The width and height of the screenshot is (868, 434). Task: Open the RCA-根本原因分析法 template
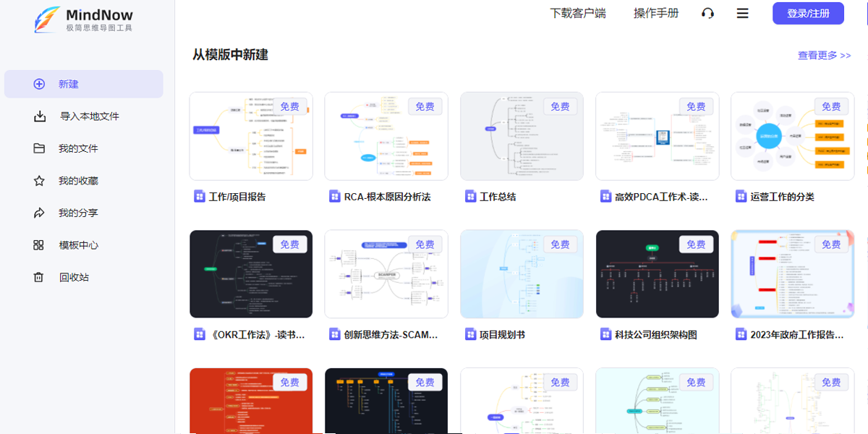[386, 135]
